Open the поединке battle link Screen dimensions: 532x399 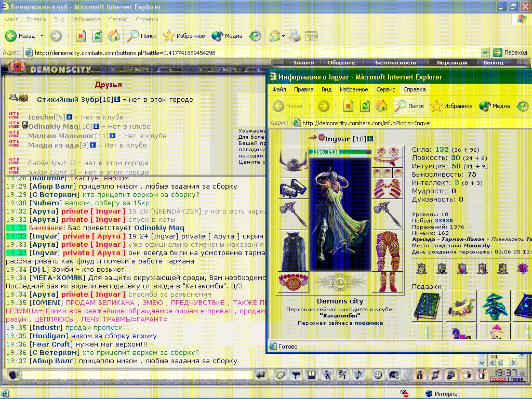[x=368, y=323]
